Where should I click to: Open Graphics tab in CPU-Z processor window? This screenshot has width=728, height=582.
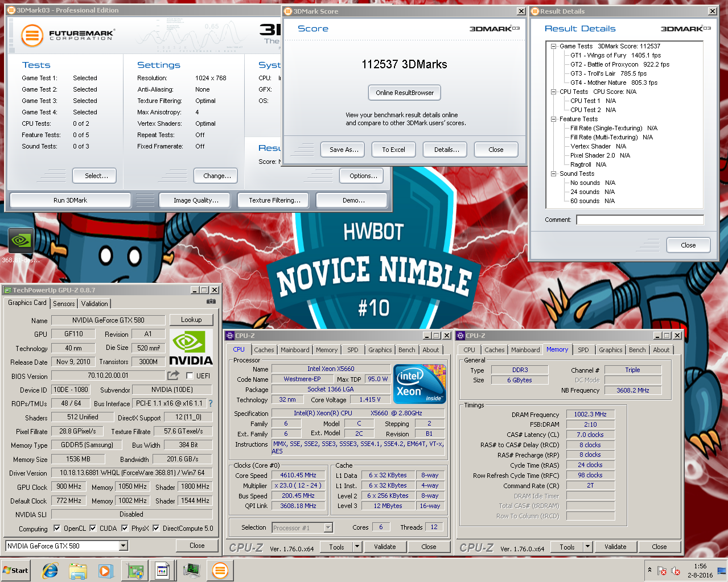point(380,350)
